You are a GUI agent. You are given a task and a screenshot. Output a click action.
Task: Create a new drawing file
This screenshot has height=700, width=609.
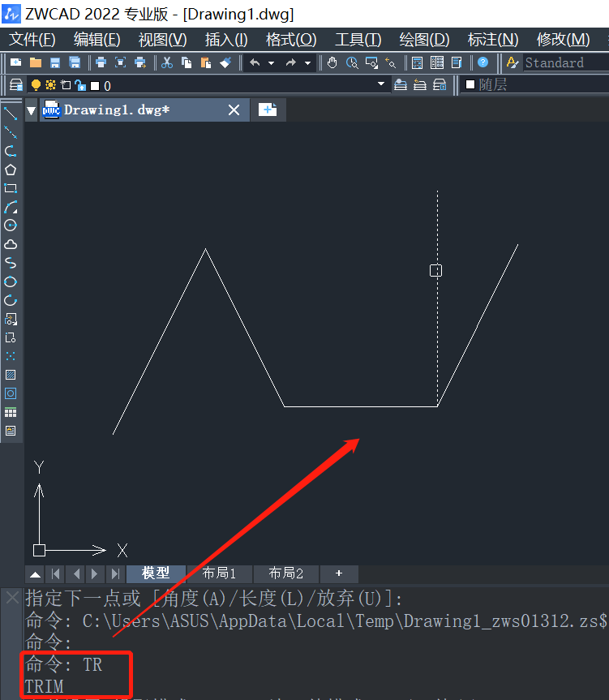pyautogui.click(x=16, y=62)
